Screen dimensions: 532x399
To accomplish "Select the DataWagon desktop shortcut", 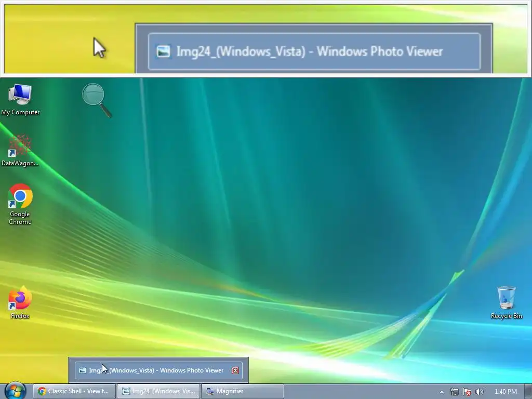I will (x=20, y=151).
